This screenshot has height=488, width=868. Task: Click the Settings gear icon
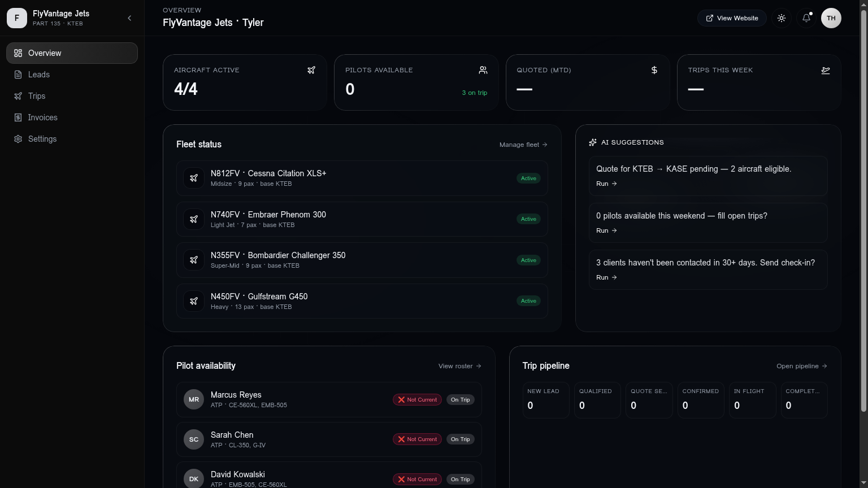click(18, 139)
